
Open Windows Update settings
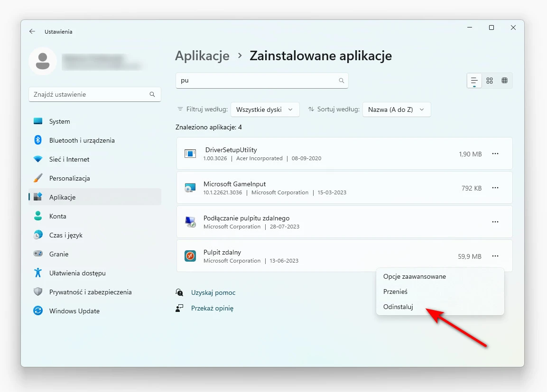[74, 311]
